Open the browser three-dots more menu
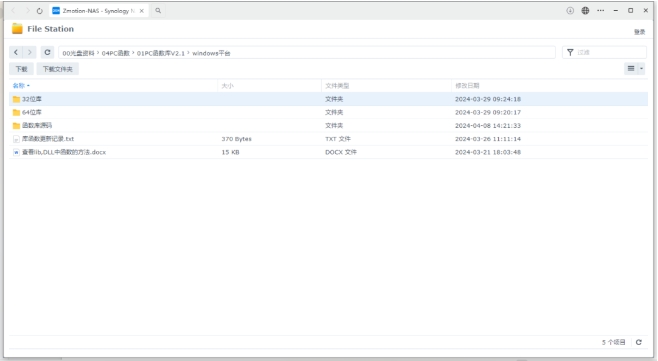658x361 pixels. 601,10
